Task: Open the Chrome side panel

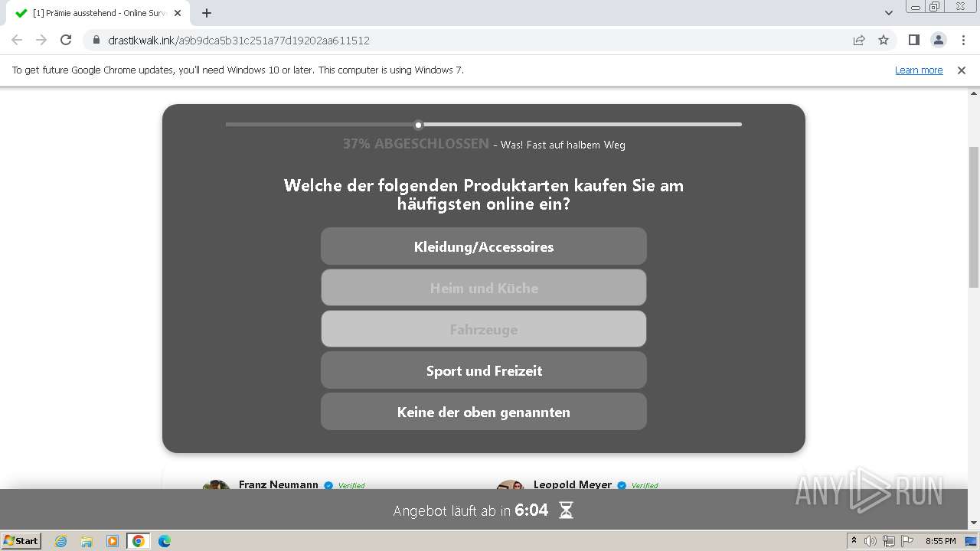Action: [x=913, y=40]
